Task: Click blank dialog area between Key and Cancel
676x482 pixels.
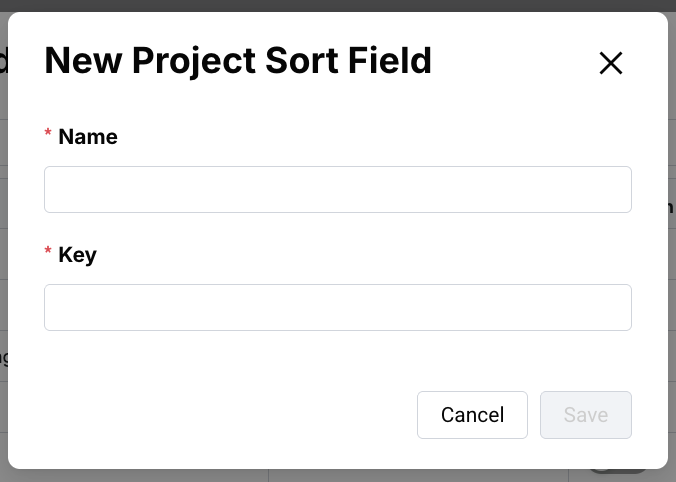Action: coord(338,360)
